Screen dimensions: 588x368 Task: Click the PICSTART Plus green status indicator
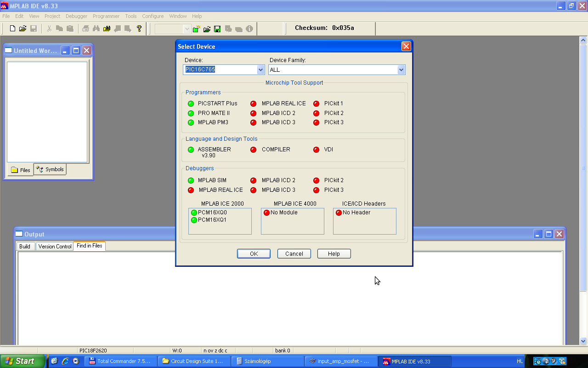coord(191,103)
